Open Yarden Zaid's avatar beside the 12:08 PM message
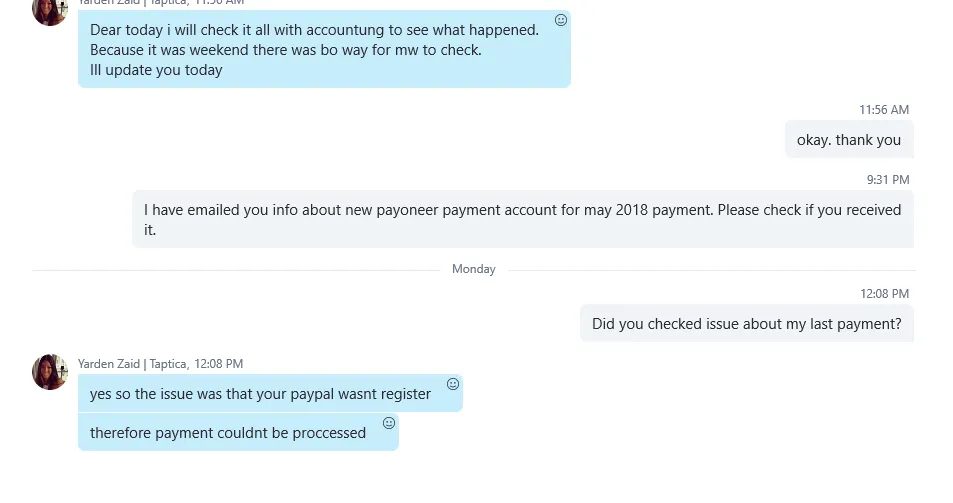The height and width of the screenshot is (503, 953). [50, 372]
